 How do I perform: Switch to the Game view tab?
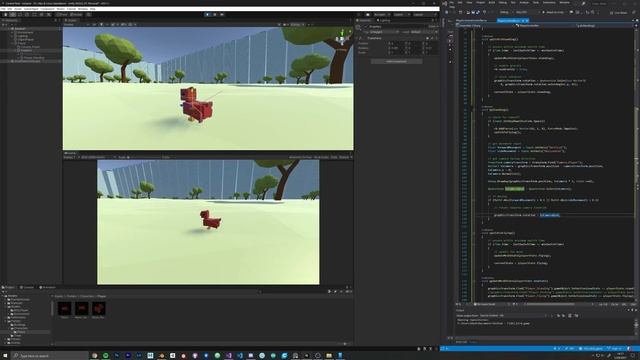(70, 153)
